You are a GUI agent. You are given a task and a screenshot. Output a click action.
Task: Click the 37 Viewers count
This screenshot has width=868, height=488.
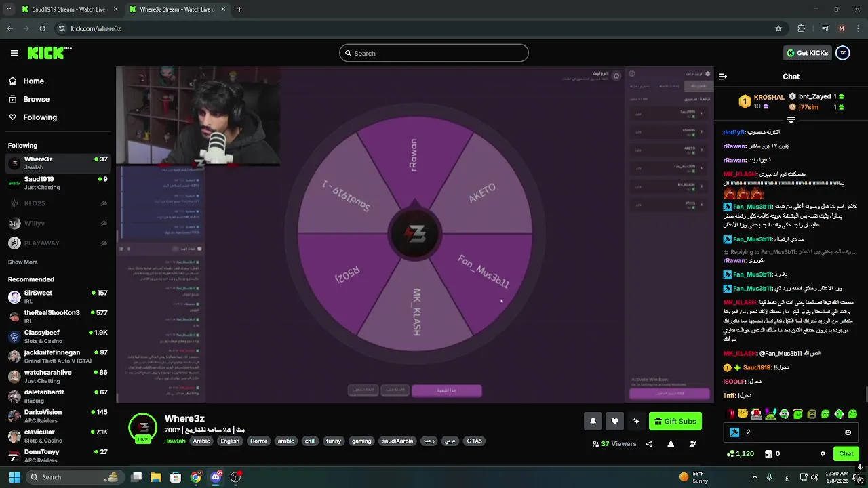pos(614,444)
